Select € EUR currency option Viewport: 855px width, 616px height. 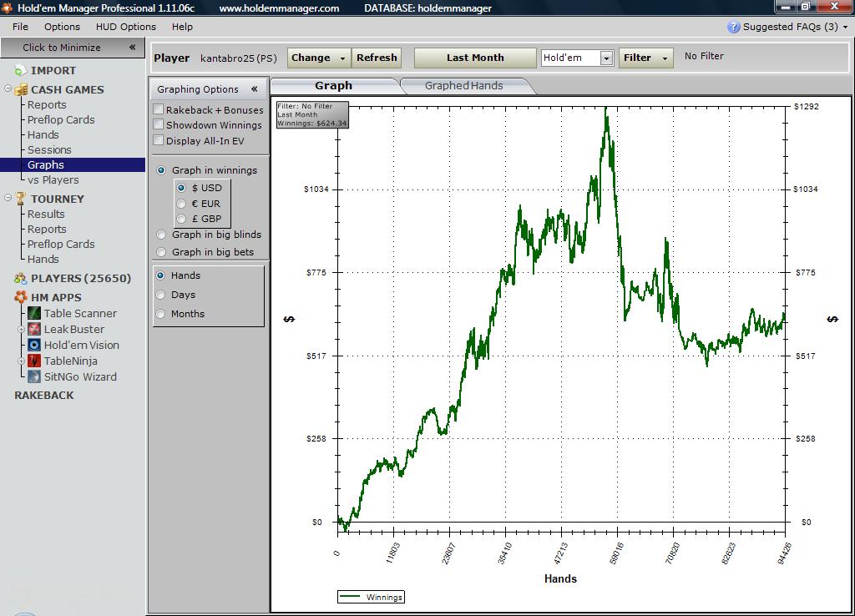(181, 204)
